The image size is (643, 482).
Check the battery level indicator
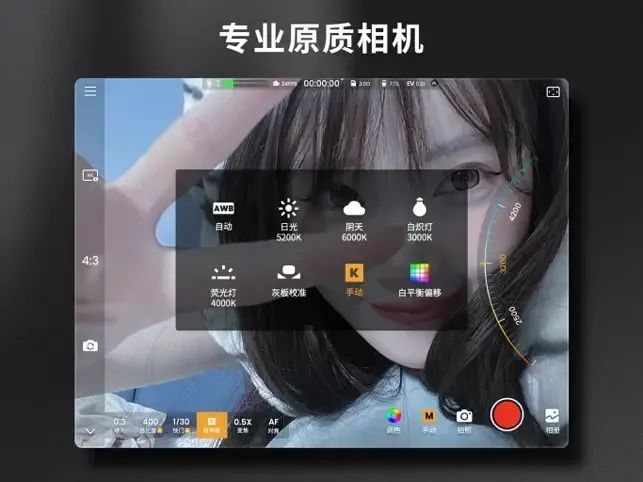(390, 84)
